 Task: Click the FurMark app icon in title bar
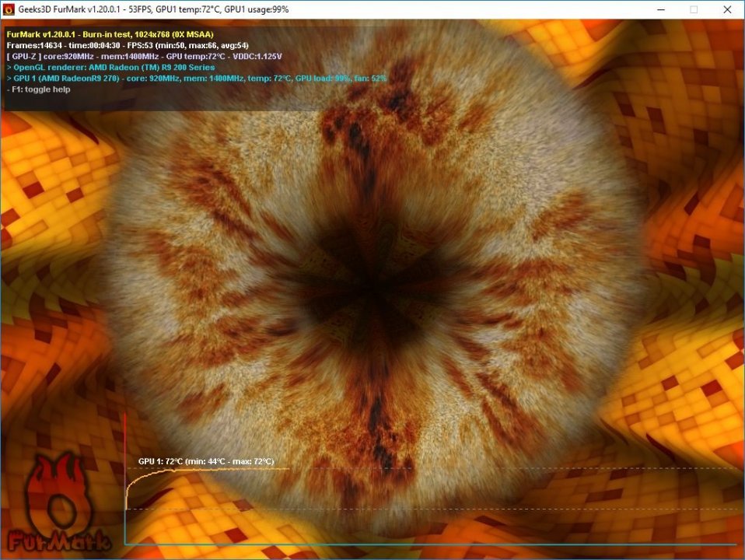(x=9, y=9)
